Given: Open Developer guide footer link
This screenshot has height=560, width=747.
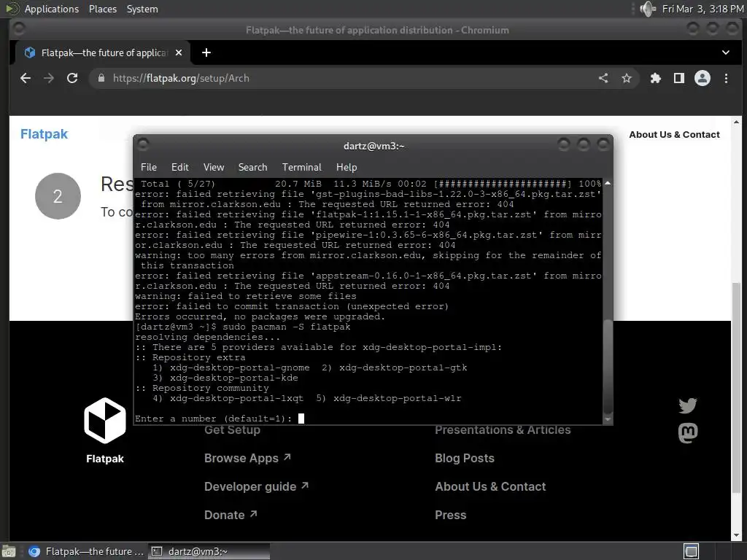Looking at the screenshot, I should coord(256,486).
